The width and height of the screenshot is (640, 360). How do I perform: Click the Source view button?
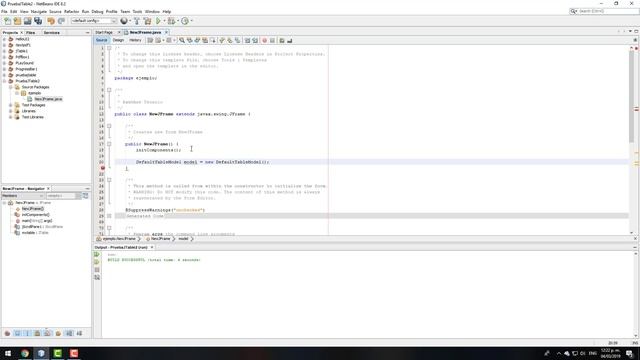tap(102, 40)
